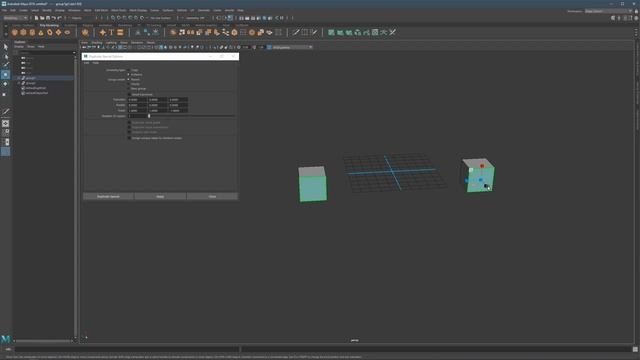Switch to four-view panel layout

click(6, 132)
